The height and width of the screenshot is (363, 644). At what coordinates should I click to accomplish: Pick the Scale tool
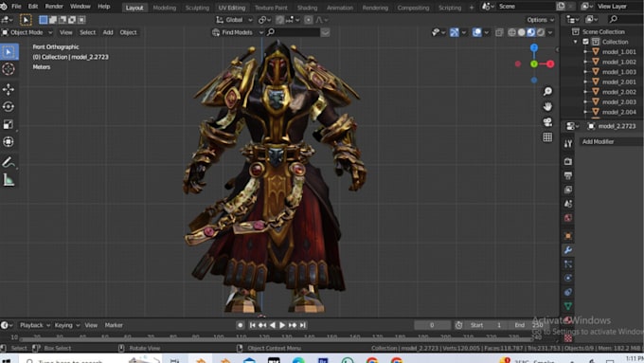click(x=9, y=124)
